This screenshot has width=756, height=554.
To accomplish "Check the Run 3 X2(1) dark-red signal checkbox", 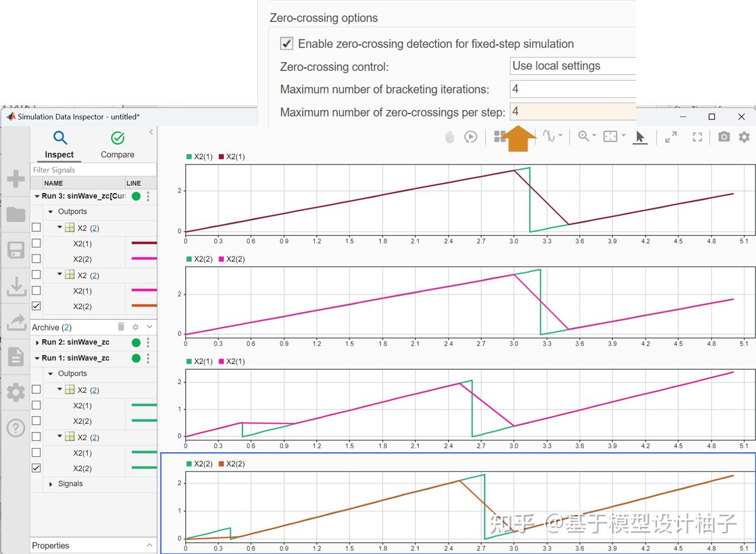I will pyautogui.click(x=37, y=243).
